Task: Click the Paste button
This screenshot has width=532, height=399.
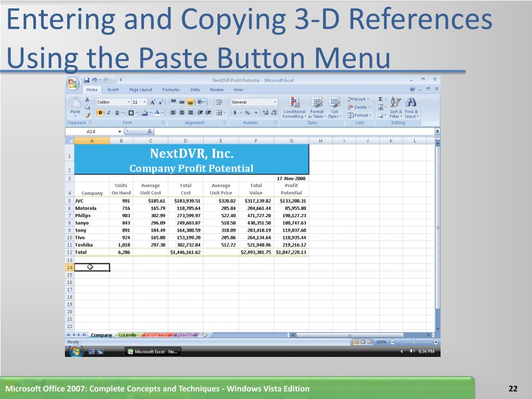Action: 75,107
